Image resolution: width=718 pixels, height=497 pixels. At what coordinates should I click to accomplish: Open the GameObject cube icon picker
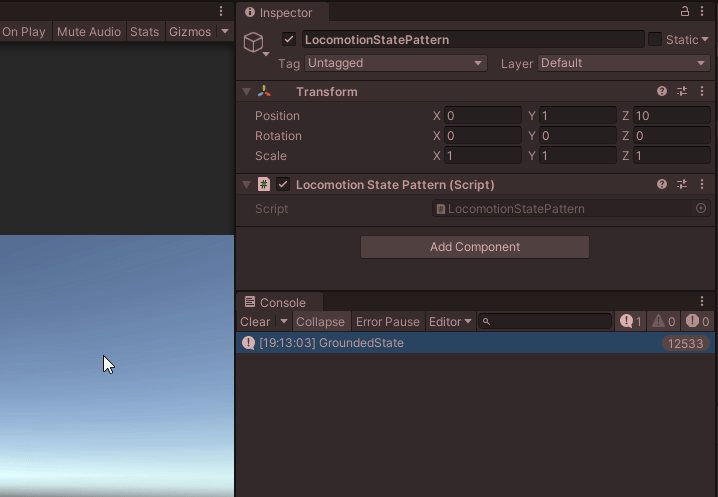[256, 44]
